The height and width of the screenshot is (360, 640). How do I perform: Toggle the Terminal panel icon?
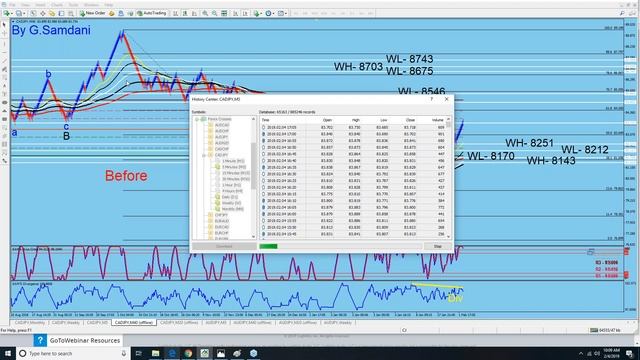(x=61, y=13)
